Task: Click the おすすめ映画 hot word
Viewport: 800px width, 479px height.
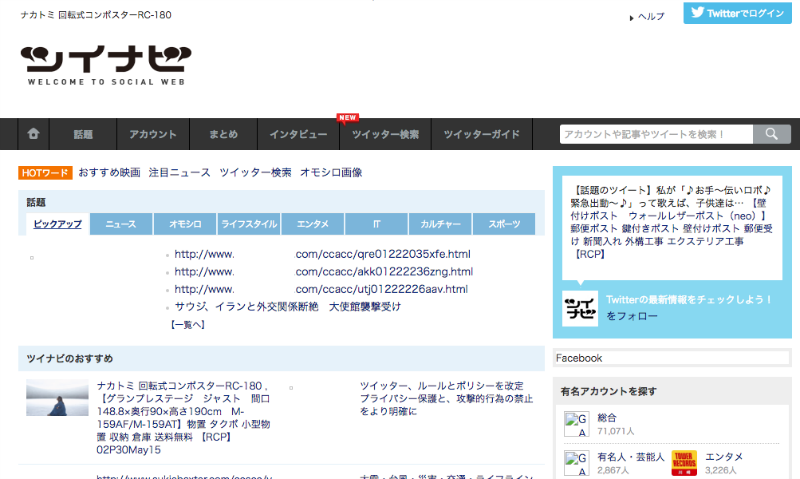Action: pos(109,172)
